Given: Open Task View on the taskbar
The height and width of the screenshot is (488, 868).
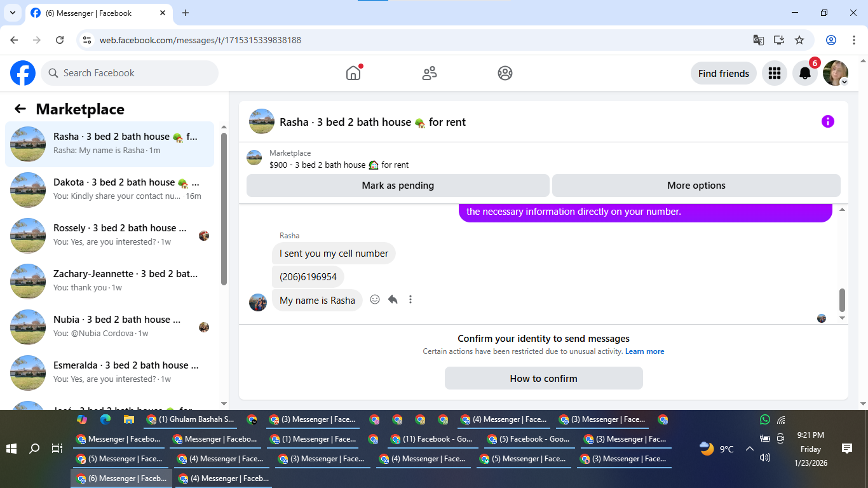Looking at the screenshot, I should click(x=57, y=449).
